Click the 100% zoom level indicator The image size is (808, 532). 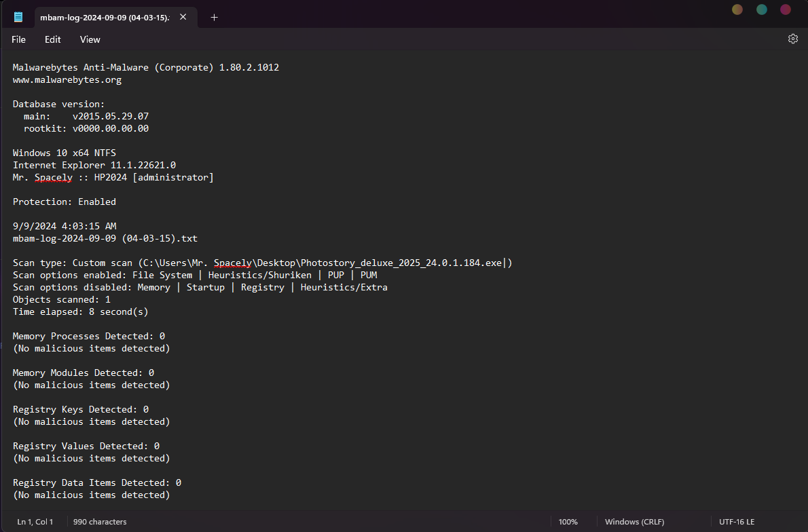click(568, 522)
